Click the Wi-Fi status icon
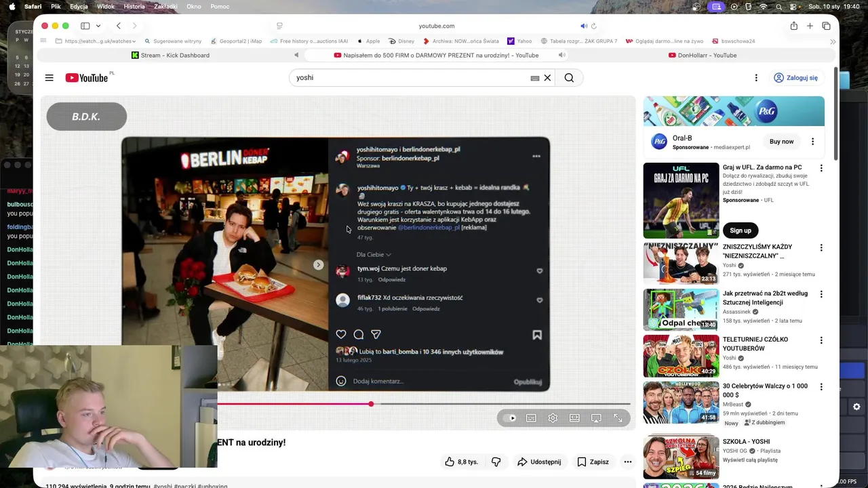Viewport: 868px width, 488px height. coord(764,6)
